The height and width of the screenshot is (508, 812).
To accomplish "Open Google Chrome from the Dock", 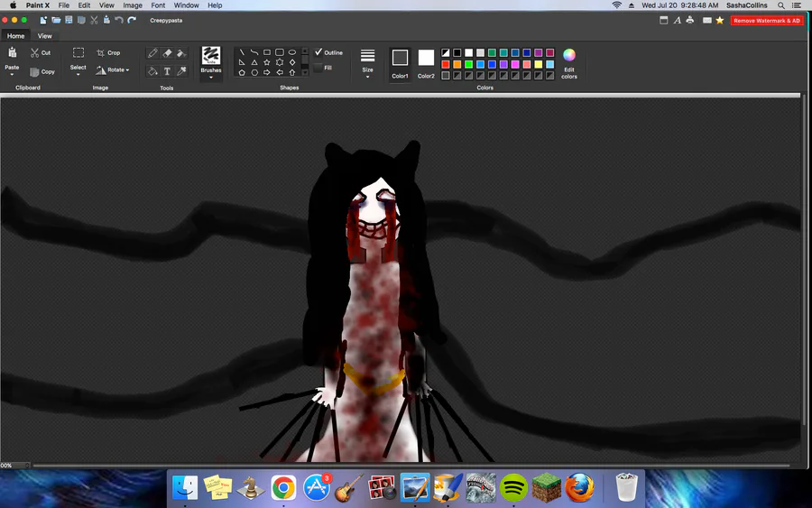I will [x=283, y=488].
